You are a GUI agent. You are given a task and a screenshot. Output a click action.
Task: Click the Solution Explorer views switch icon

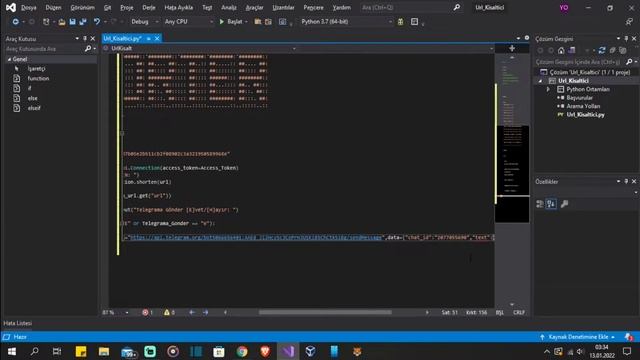pos(572,50)
